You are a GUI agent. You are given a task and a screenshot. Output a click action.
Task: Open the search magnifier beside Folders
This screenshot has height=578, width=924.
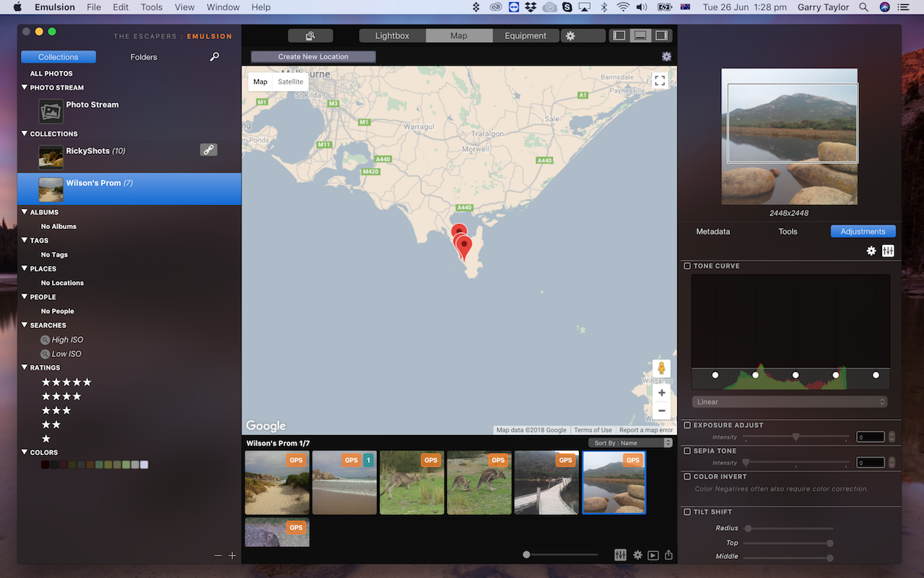point(214,56)
